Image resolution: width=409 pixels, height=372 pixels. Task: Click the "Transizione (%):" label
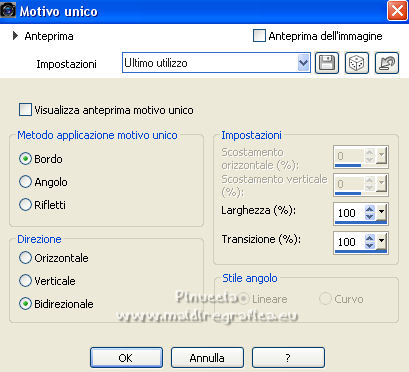click(x=261, y=239)
